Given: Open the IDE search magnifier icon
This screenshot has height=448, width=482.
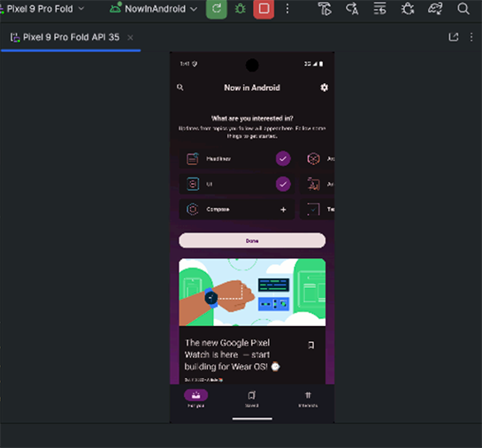Looking at the screenshot, I should coord(463,9).
